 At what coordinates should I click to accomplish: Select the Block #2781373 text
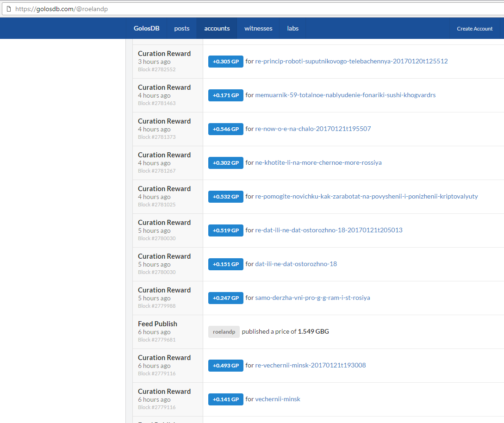coord(156,137)
